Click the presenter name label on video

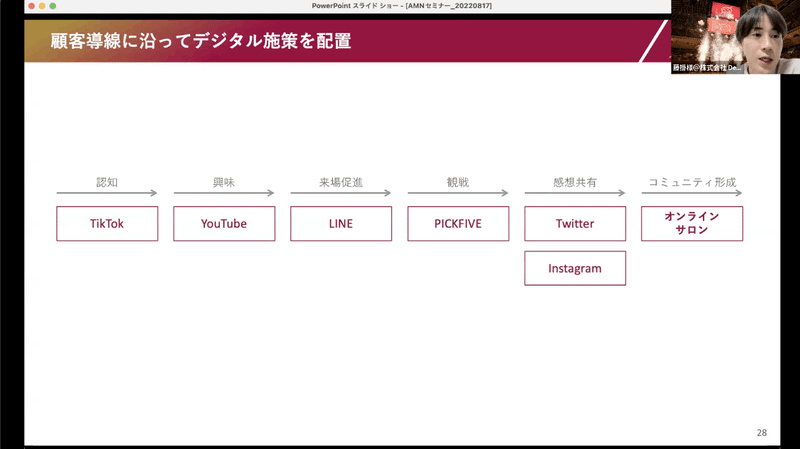pyautogui.click(x=707, y=67)
